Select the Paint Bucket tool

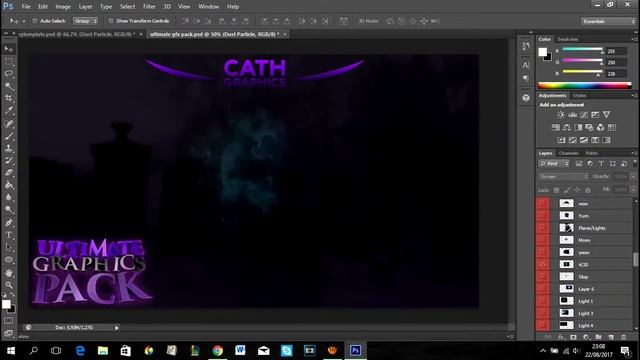pos(9,185)
